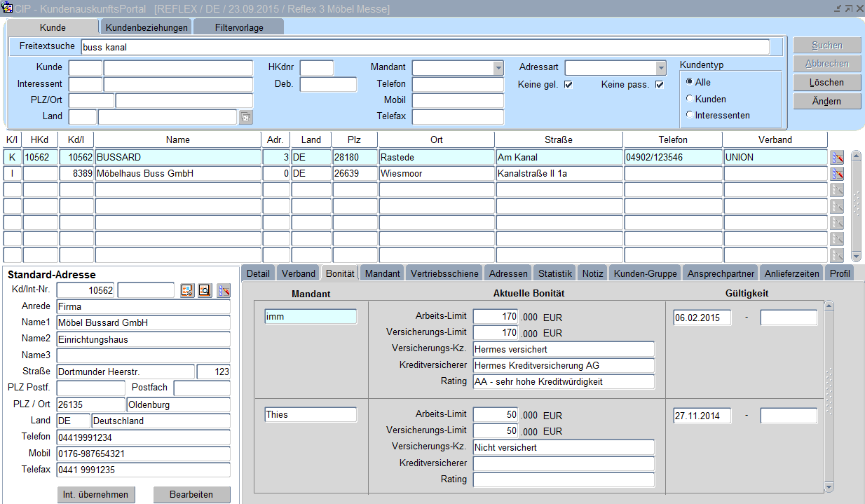Click the edit icon in the BUSSARD row

point(836,158)
